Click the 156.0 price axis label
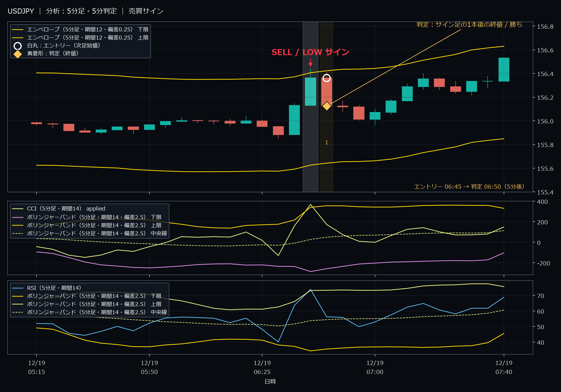The height and width of the screenshot is (392, 561). (545, 121)
